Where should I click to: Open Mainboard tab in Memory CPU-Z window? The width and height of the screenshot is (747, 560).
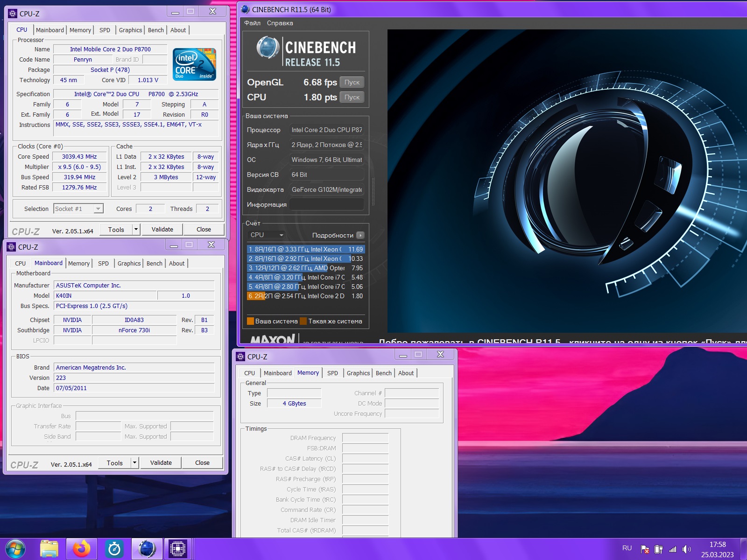click(x=278, y=373)
